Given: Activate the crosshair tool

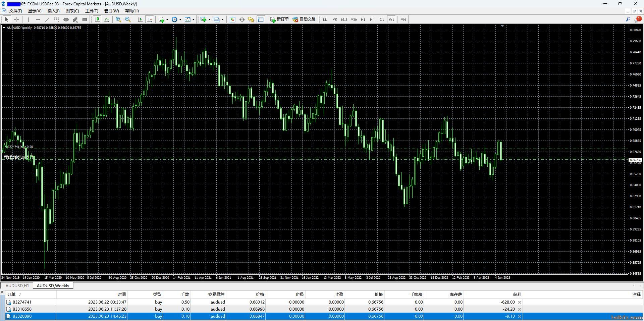Looking at the screenshot, I should [x=16, y=19].
